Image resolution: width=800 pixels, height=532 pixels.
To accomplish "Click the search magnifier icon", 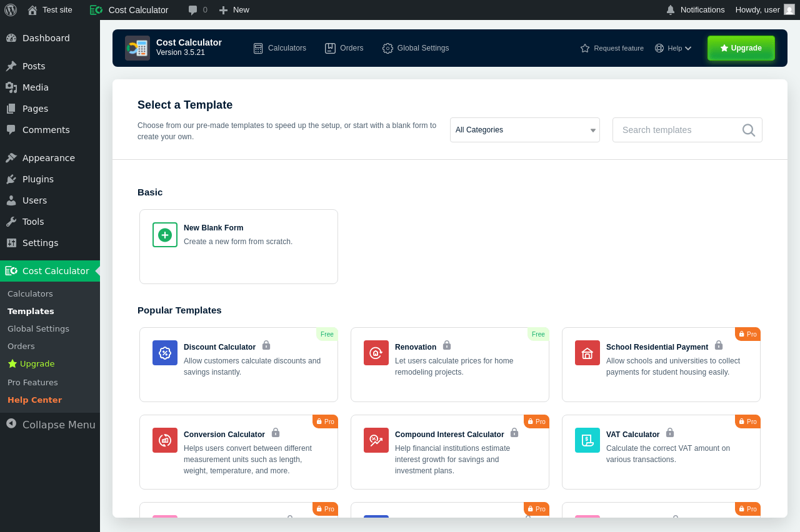I will point(749,130).
